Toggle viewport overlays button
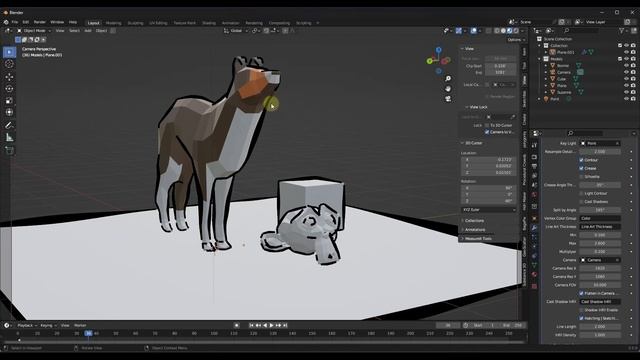Screen dimensions: 640x360 (x=473, y=31)
